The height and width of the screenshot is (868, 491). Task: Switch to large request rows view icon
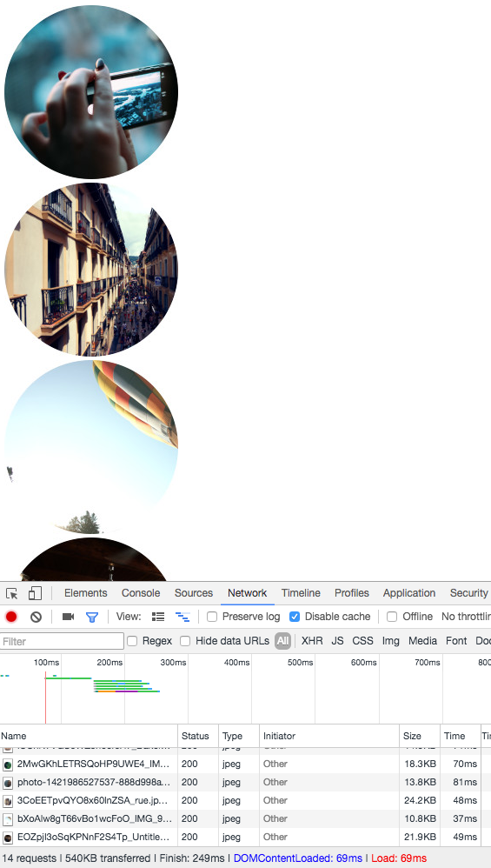point(158,617)
